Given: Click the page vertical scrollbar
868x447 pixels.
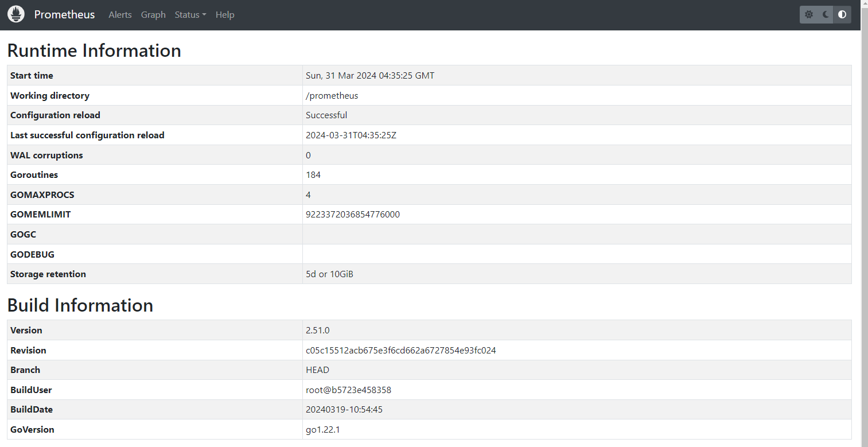Looking at the screenshot, I should coord(865,223).
